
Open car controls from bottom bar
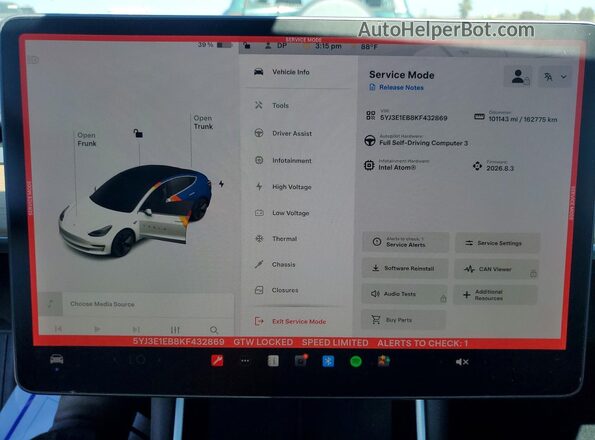pos(57,359)
